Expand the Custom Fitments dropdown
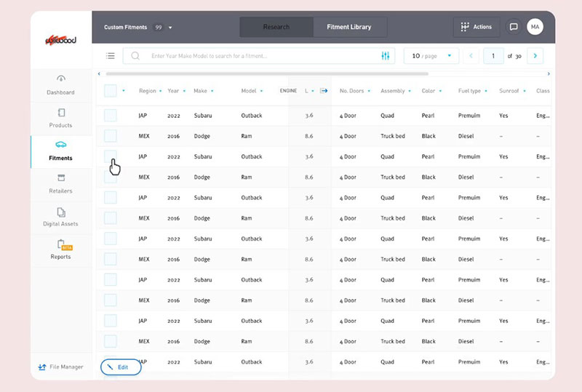The width and height of the screenshot is (582, 392). click(170, 28)
